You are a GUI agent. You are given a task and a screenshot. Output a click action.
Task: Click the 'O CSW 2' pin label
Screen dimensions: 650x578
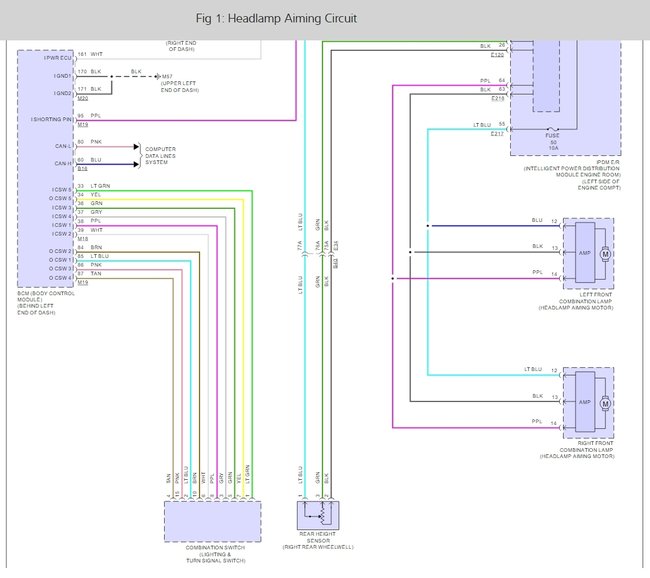(x=61, y=251)
